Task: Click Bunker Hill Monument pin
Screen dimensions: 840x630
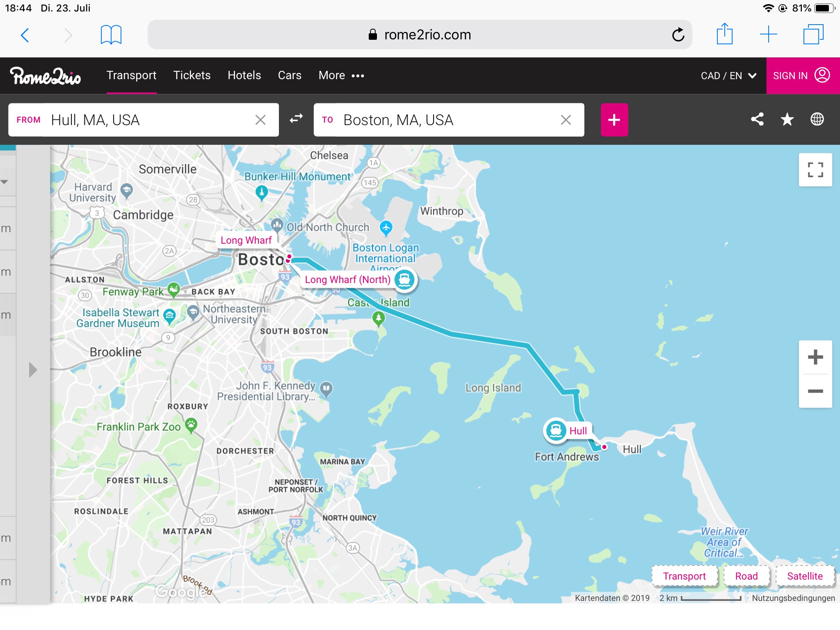Action: click(x=262, y=192)
